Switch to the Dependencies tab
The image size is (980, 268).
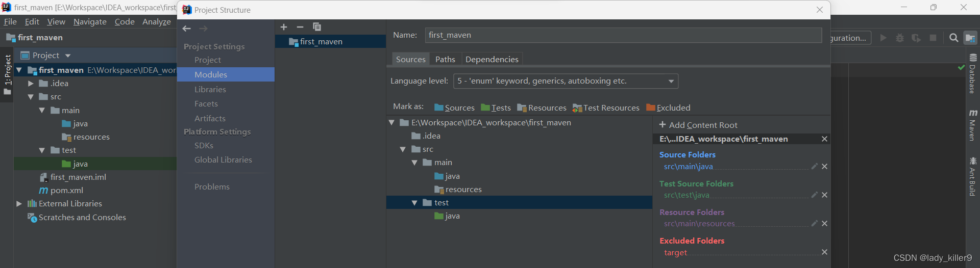[492, 60]
